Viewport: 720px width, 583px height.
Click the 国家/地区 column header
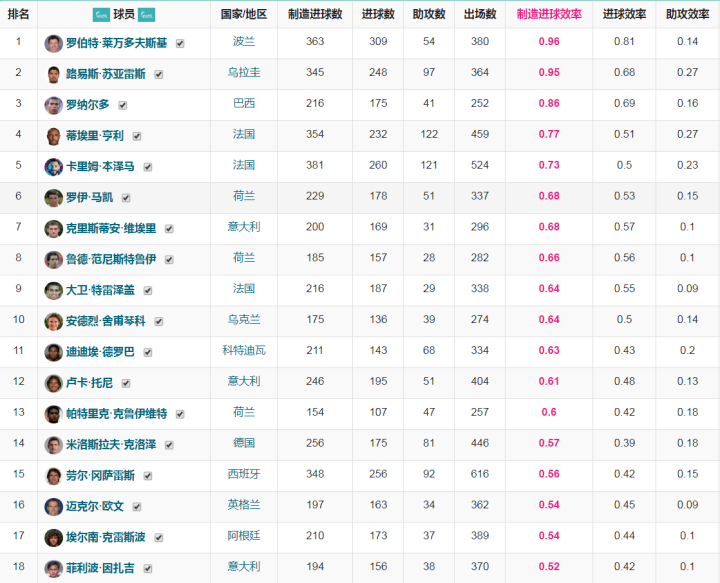tap(244, 15)
